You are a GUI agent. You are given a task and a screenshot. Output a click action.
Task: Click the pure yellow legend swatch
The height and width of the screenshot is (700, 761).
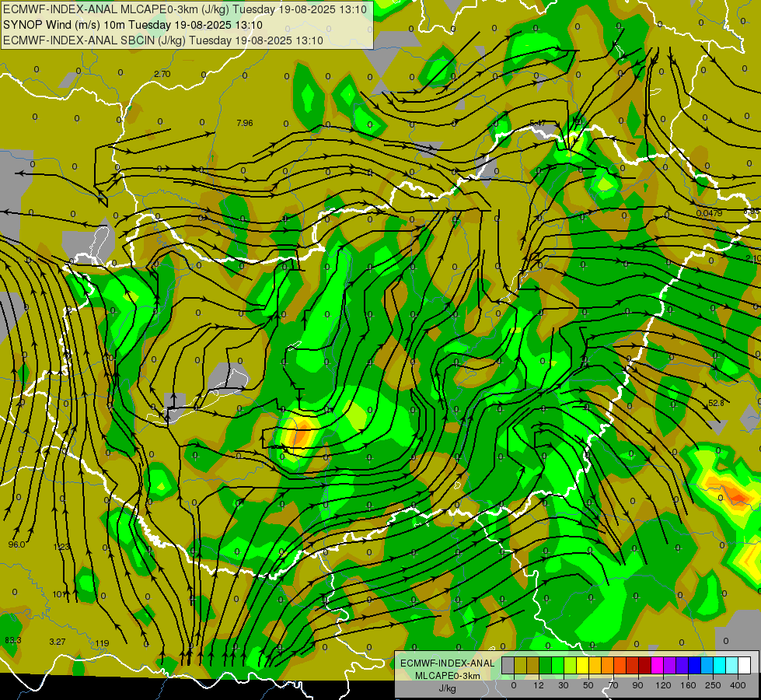[x=583, y=666]
